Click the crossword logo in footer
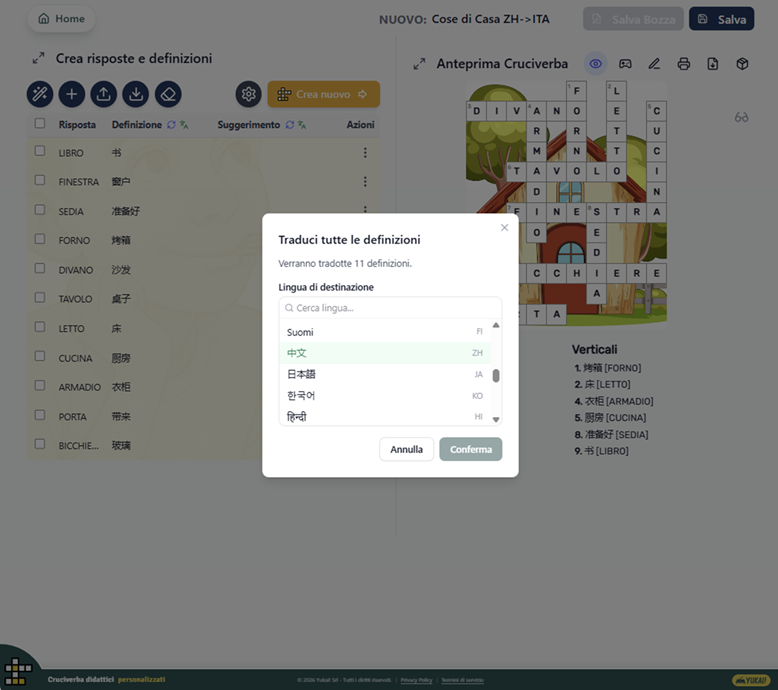This screenshot has width=778, height=690. coord(18,672)
